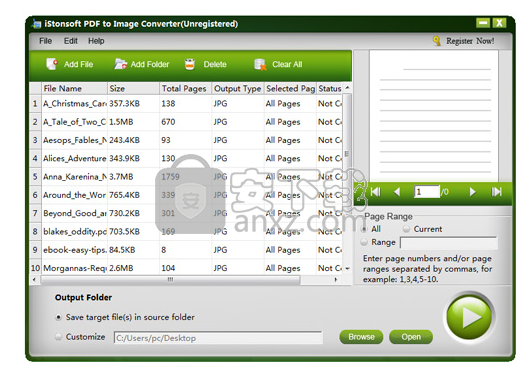Screen dimensions: 527x391
Task: Click the Add Folder icon
Action: [x=120, y=64]
